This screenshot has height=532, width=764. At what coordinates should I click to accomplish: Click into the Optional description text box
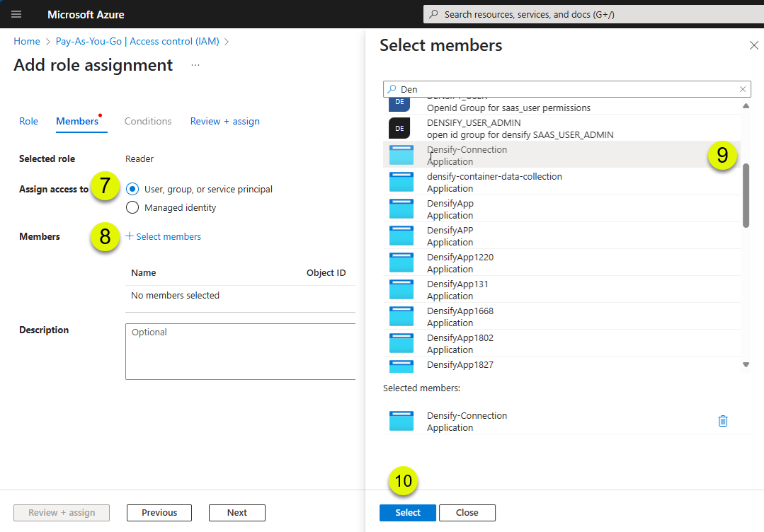coord(240,352)
